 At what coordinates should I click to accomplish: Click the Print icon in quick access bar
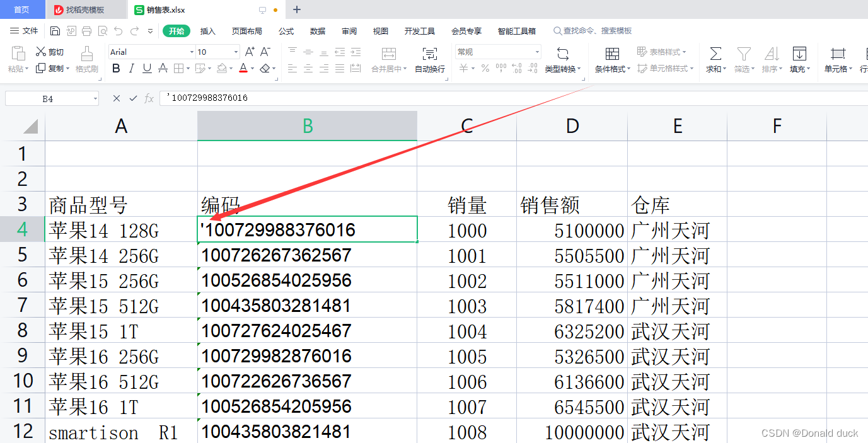tap(86, 31)
